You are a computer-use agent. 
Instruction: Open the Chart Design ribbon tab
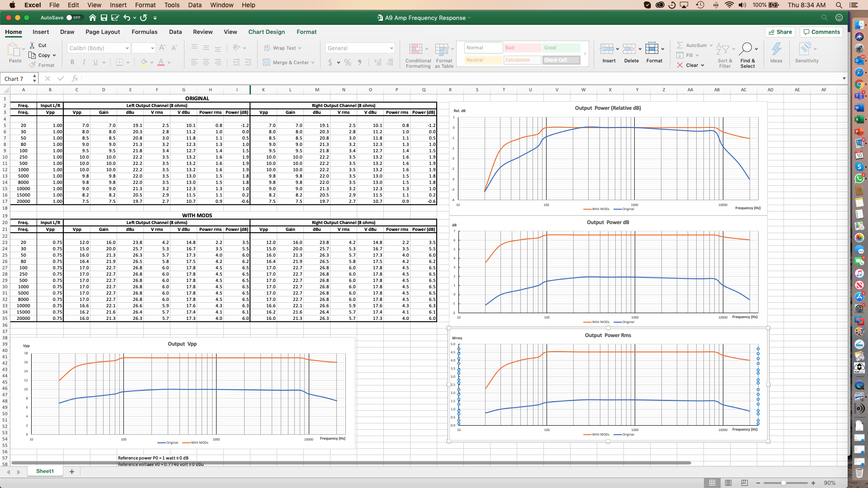[x=266, y=32]
